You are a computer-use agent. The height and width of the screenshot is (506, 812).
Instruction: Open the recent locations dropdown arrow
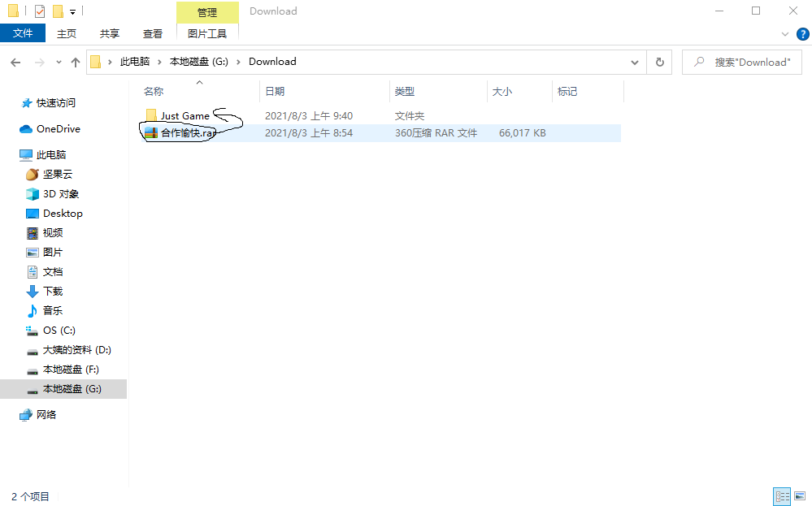click(59, 62)
